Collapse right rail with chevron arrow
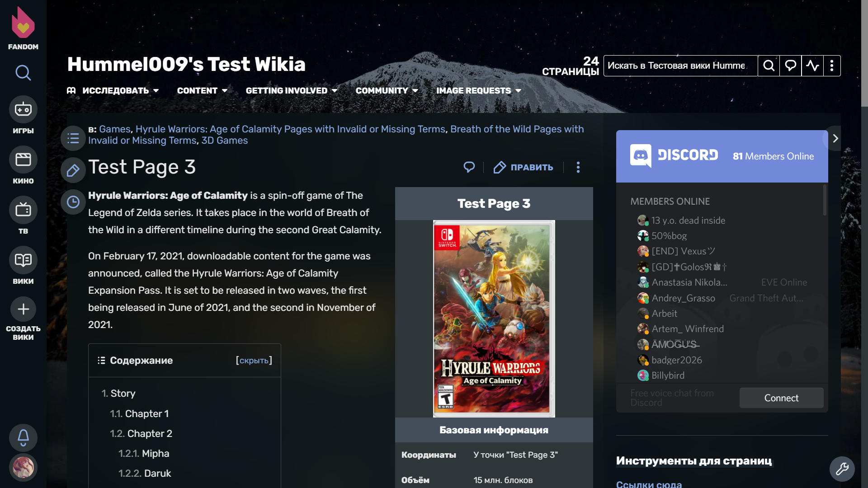This screenshot has width=868, height=488. point(835,139)
